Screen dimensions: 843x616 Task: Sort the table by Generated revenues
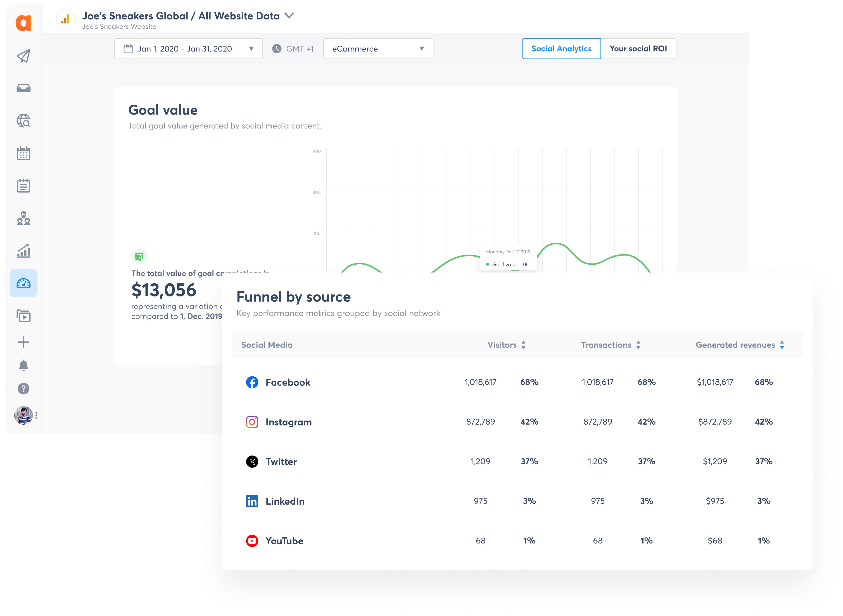(x=781, y=345)
